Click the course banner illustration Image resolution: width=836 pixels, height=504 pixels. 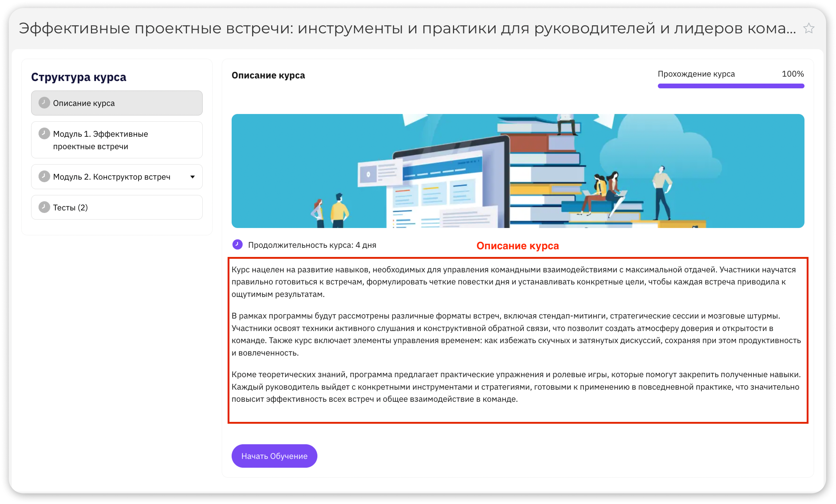coord(518,171)
